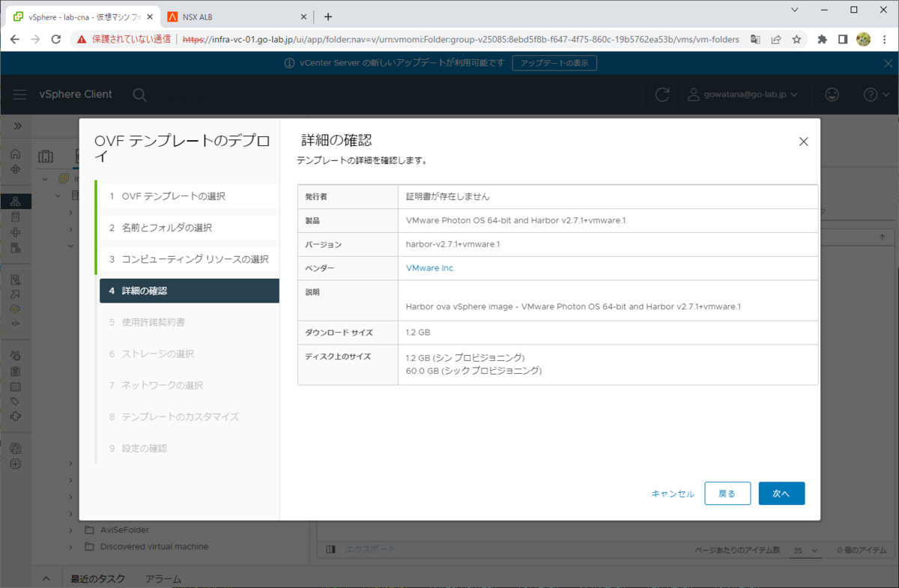Expand the Discovered virtual machine folder node
This screenshot has height=588, width=899.
(x=71, y=547)
